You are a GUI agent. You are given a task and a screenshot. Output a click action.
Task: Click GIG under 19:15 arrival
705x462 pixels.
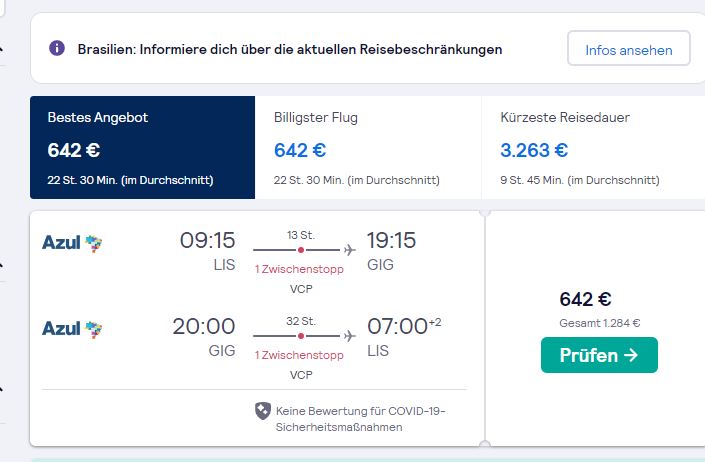pos(380,265)
